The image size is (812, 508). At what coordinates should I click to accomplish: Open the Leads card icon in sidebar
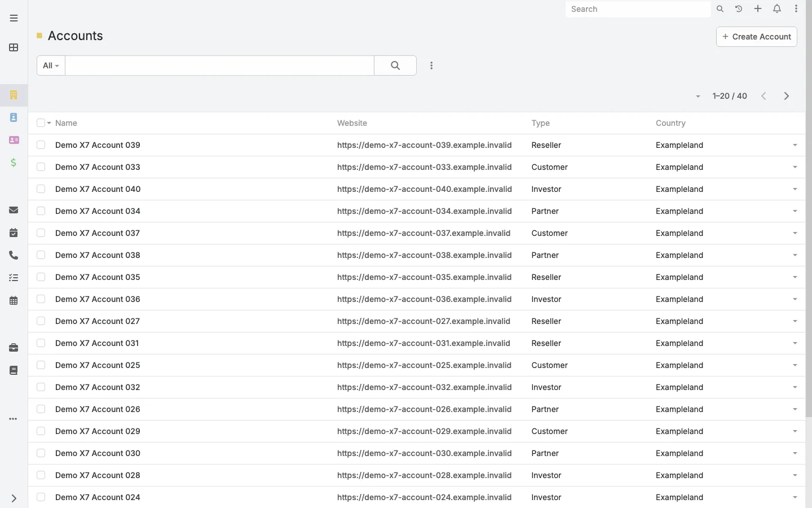pyautogui.click(x=14, y=140)
